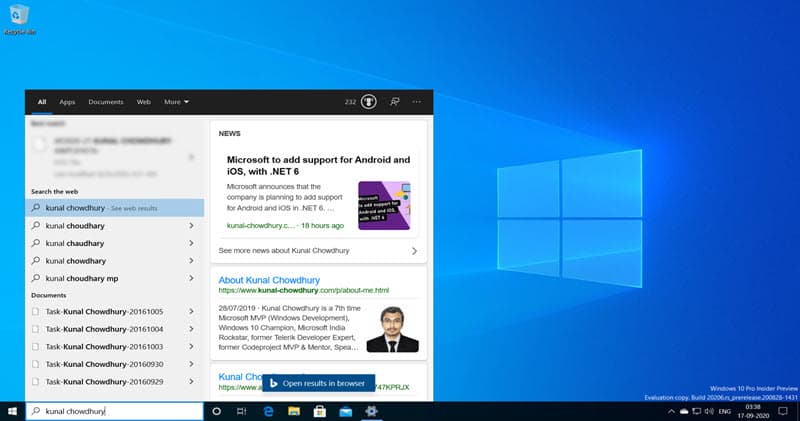Click the 232 rewards points count
The width and height of the screenshot is (800, 421).
tap(350, 102)
